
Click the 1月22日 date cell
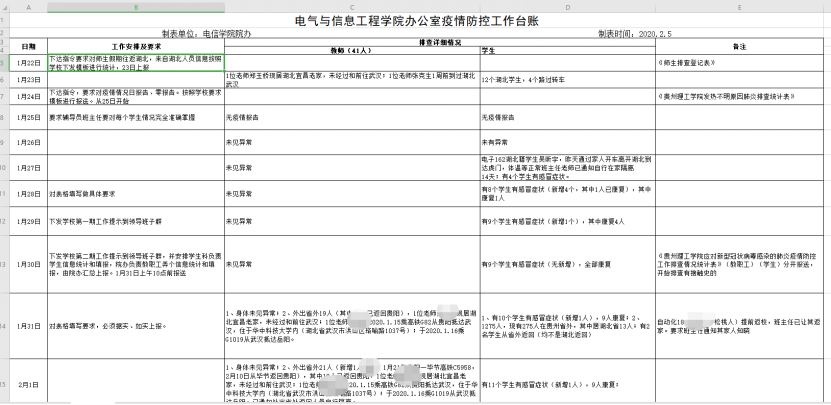[29, 61]
